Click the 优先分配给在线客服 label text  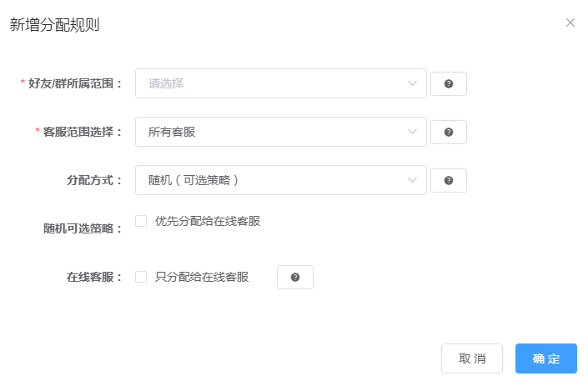pyautogui.click(x=208, y=221)
